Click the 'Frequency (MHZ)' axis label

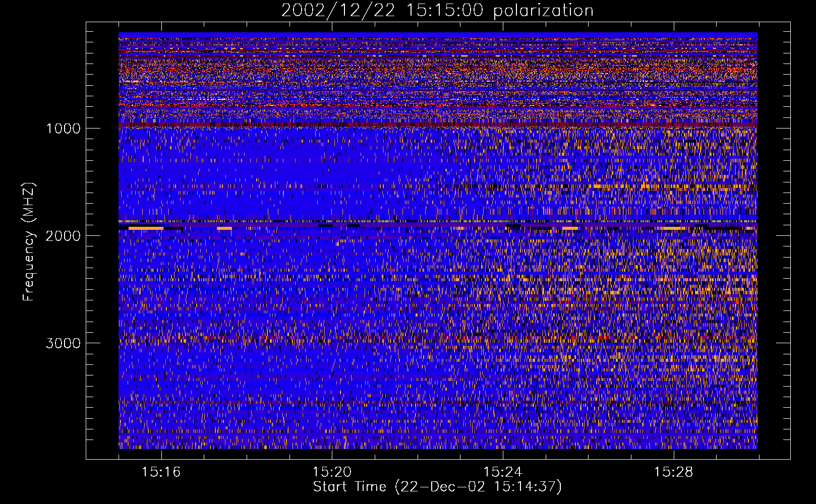coord(29,242)
